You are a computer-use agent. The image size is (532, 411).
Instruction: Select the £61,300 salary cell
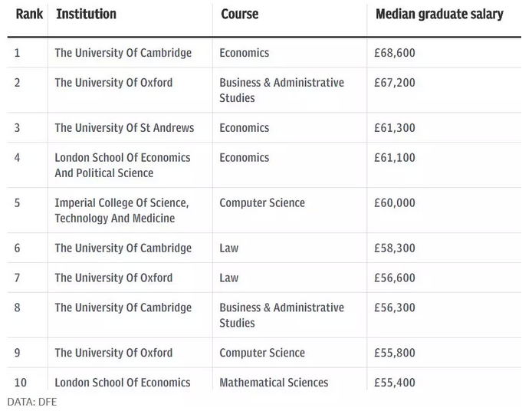point(395,128)
